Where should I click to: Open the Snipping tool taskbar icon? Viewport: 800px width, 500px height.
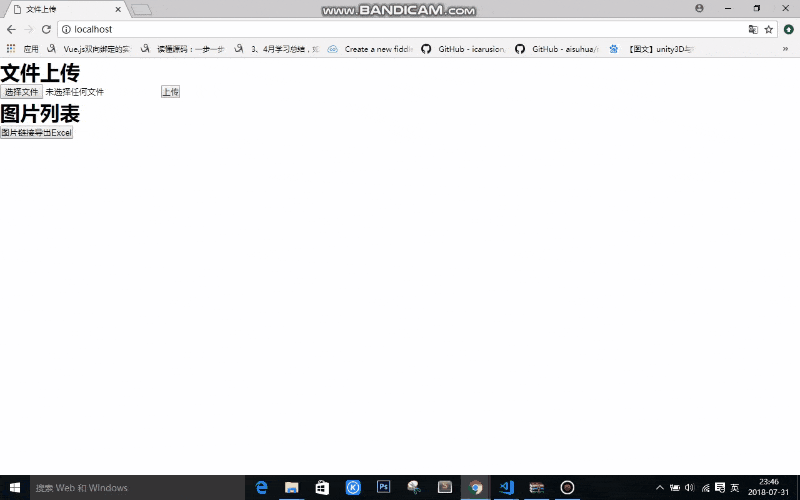(414, 488)
